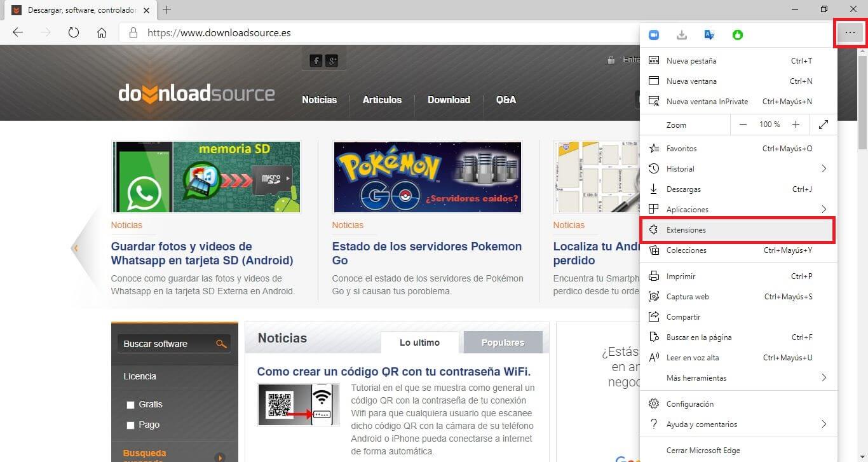Tick the Pago license checkbox
Image resolution: width=868 pixels, height=462 pixels.
pos(130,425)
